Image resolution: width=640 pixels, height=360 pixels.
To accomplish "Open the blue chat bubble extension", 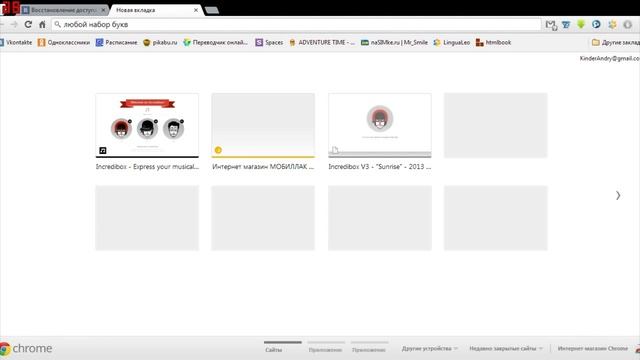I will 596,24.
